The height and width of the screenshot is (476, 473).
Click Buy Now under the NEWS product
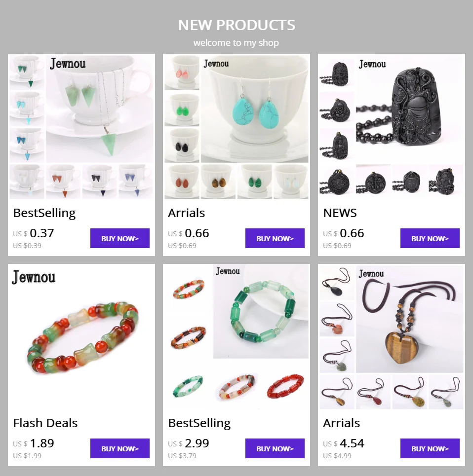pyautogui.click(x=430, y=238)
